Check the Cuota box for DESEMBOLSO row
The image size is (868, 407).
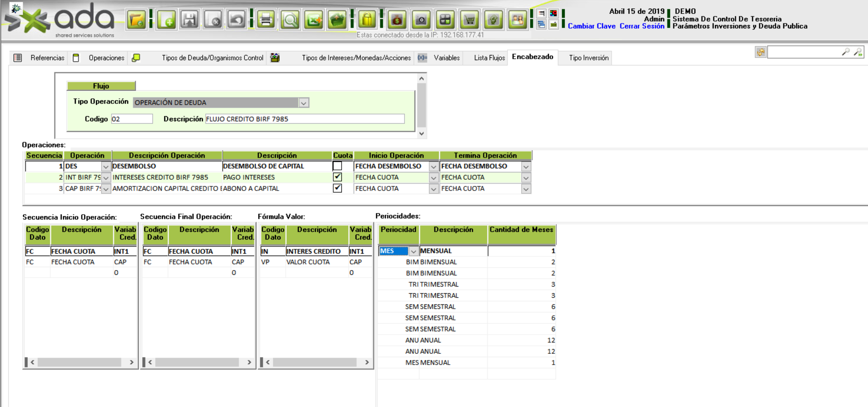click(337, 166)
